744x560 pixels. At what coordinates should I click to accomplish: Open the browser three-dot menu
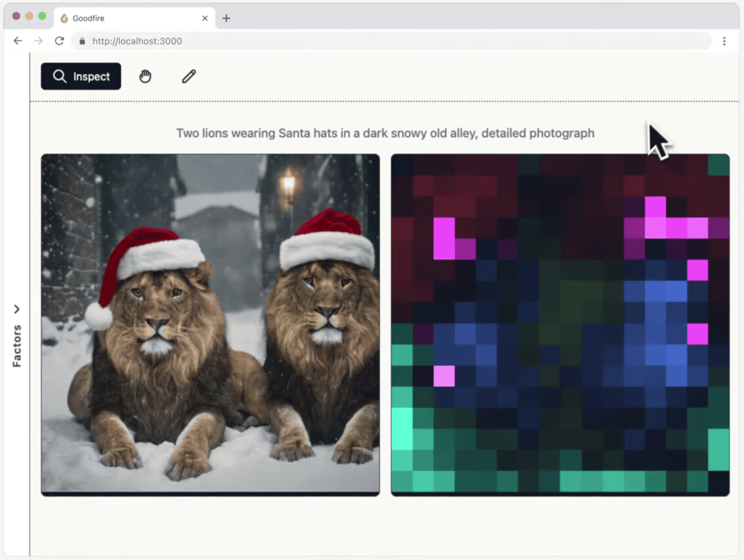click(x=724, y=41)
